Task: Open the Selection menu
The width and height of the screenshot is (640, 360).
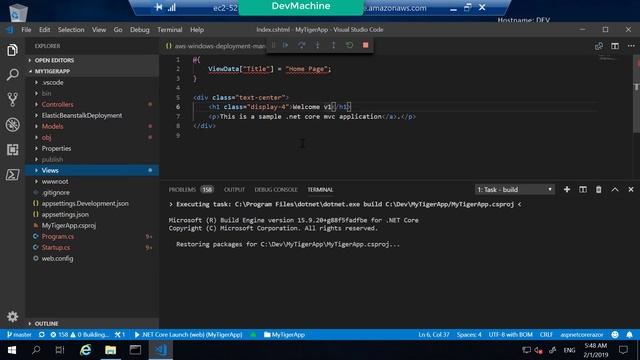Action: tap(71, 30)
